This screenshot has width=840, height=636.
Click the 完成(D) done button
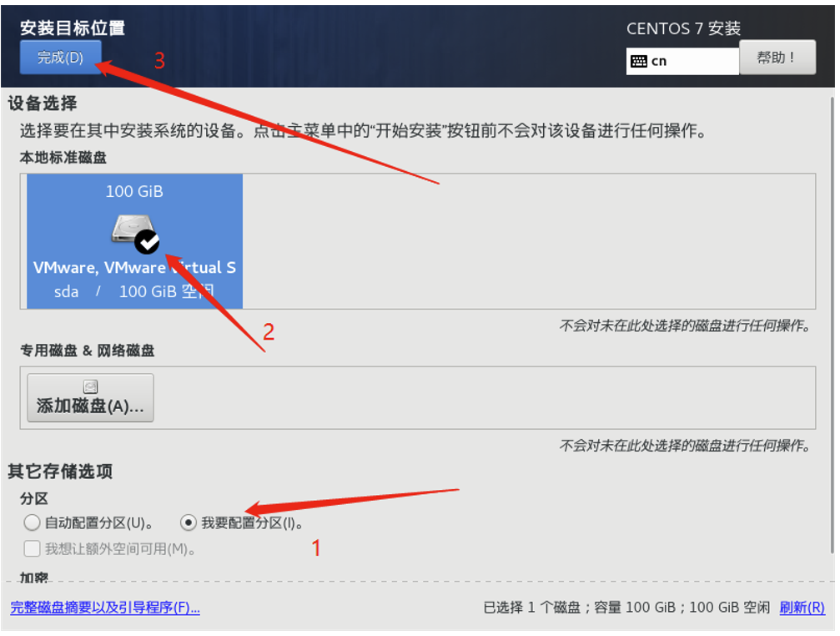pos(61,58)
